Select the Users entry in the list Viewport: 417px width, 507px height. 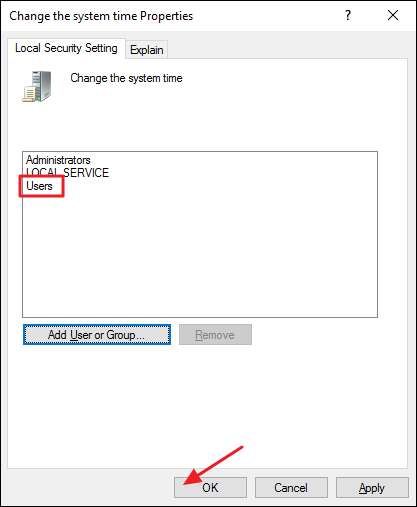(x=39, y=186)
